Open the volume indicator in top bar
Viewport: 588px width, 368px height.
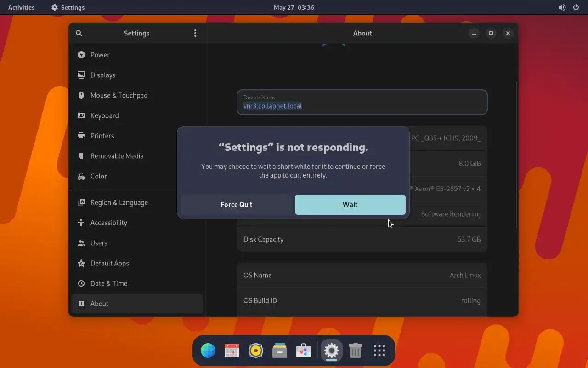tap(562, 7)
